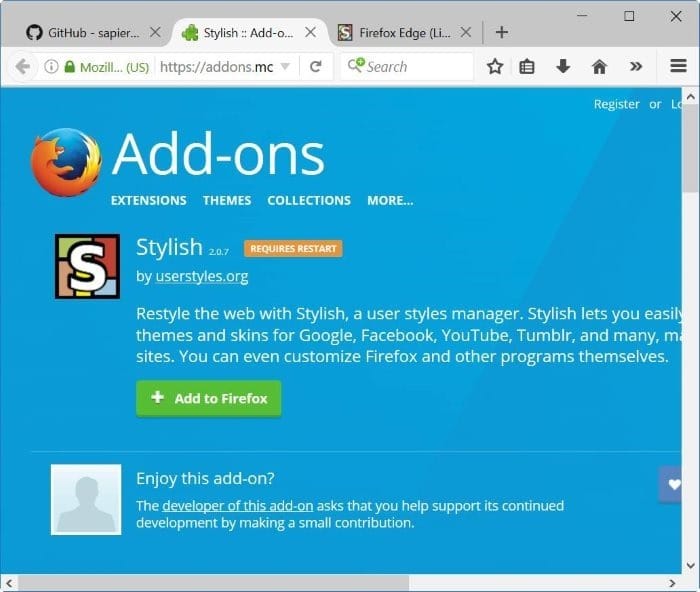Screen dimensions: 700x592
Task: Close the Firefox Edge tab
Action: coord(466,32)
